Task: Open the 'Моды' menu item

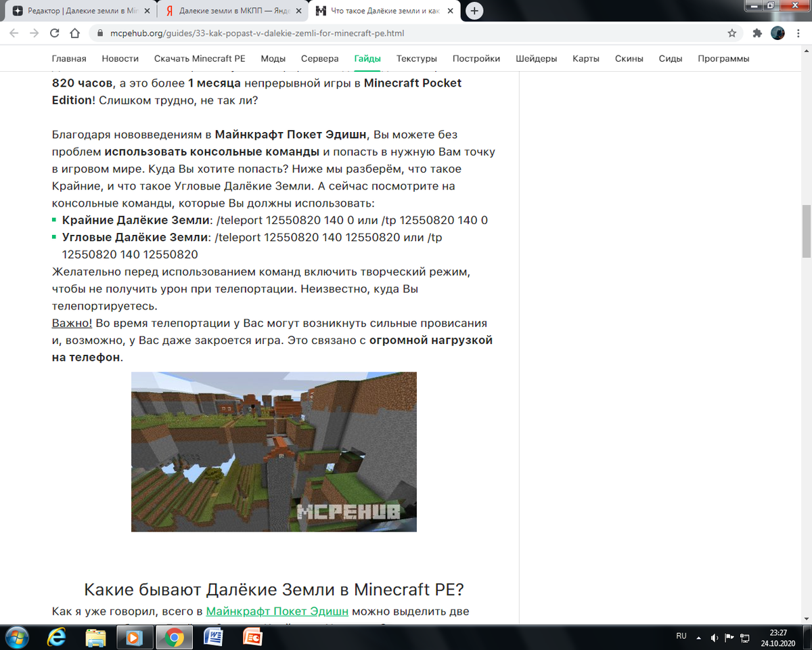Action: pyautogui.click(x=273, y=59)
